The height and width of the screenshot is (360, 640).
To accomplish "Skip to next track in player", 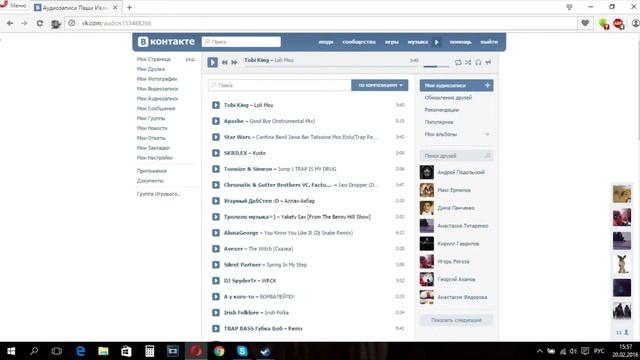I will pos(234,62).
